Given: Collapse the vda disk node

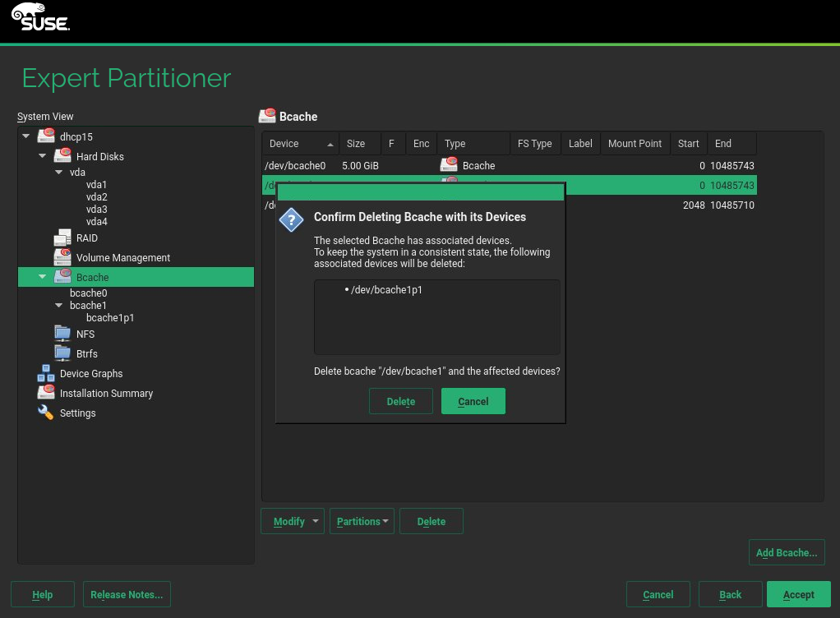Looking at the screenshot, I should [x=59, y=173].
